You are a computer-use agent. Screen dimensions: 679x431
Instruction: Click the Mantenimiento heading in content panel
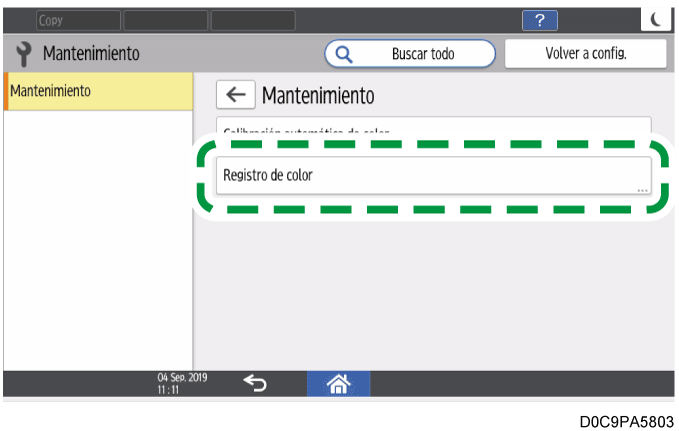(x=318, y=96)
